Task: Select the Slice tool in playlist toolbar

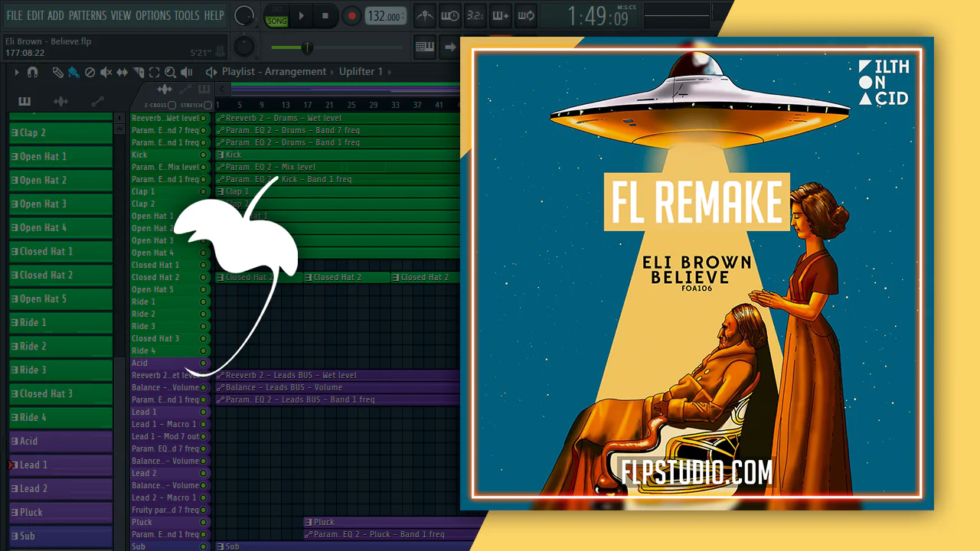Action: [139, 72]
